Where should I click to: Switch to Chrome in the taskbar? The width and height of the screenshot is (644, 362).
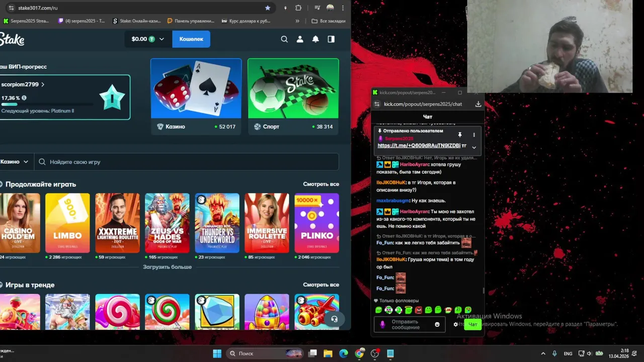pyautogui.click(x=359, y=353)
